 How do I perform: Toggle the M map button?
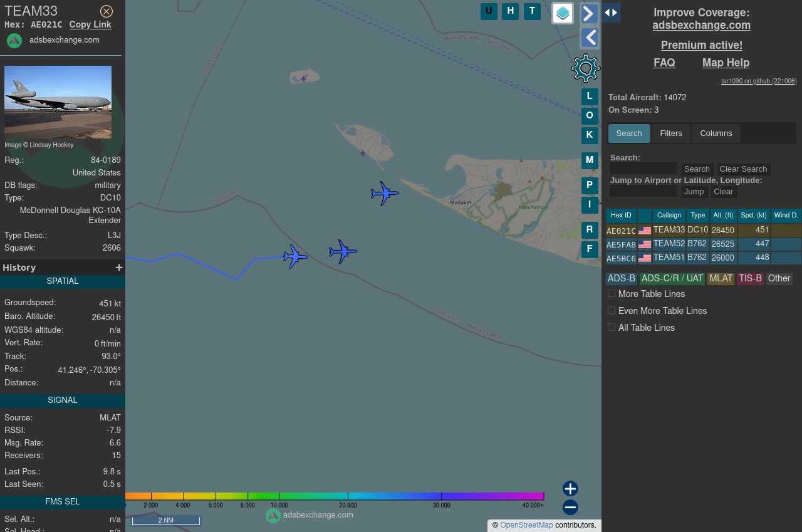[590, 160]
